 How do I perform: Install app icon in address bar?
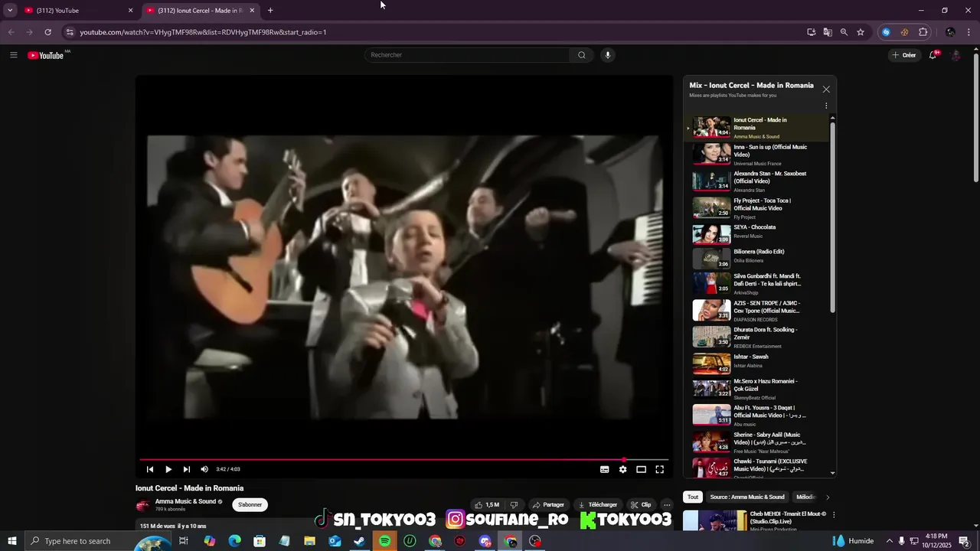tap(812, 32)
